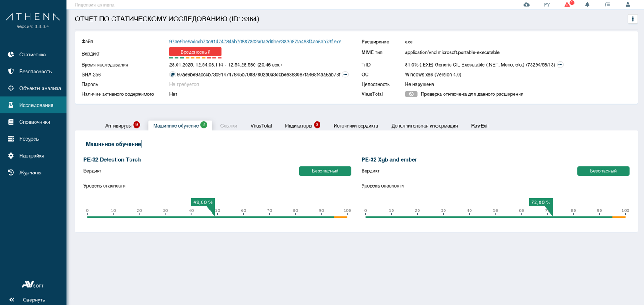Image resolution: width=644 pixels, height=305 pixels.
Task: Open the three-dot report options menu
Action: (632, 19)
